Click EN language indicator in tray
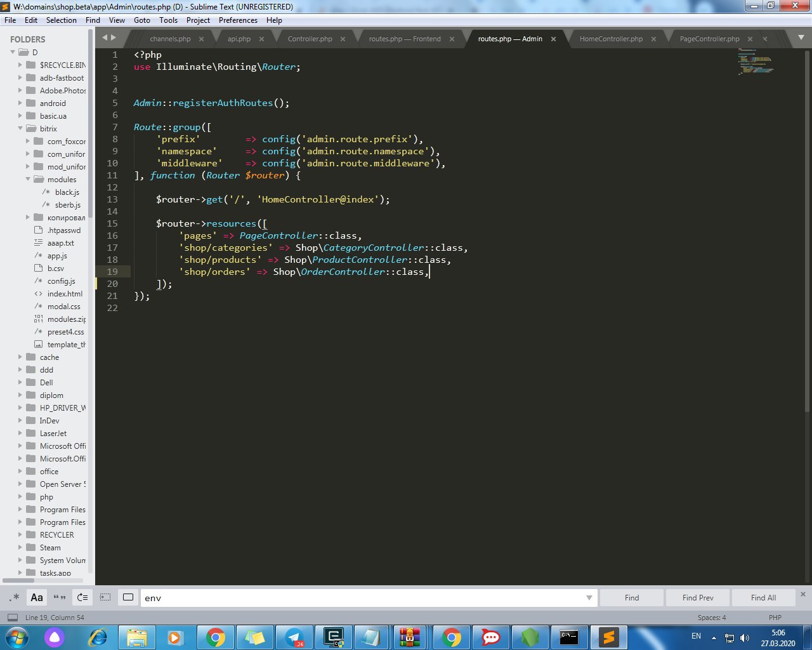This screenshot has width=812, height=650. point(696,636)
